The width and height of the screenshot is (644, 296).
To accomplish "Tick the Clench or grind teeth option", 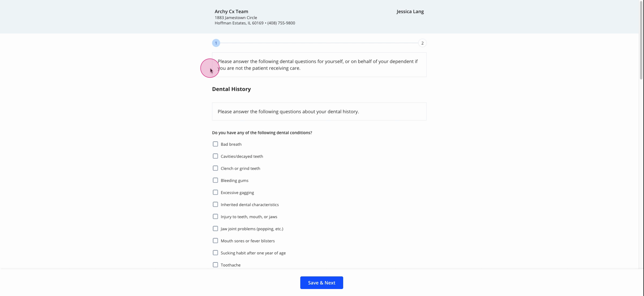I will pyautogui.click(x=215, y=168).
